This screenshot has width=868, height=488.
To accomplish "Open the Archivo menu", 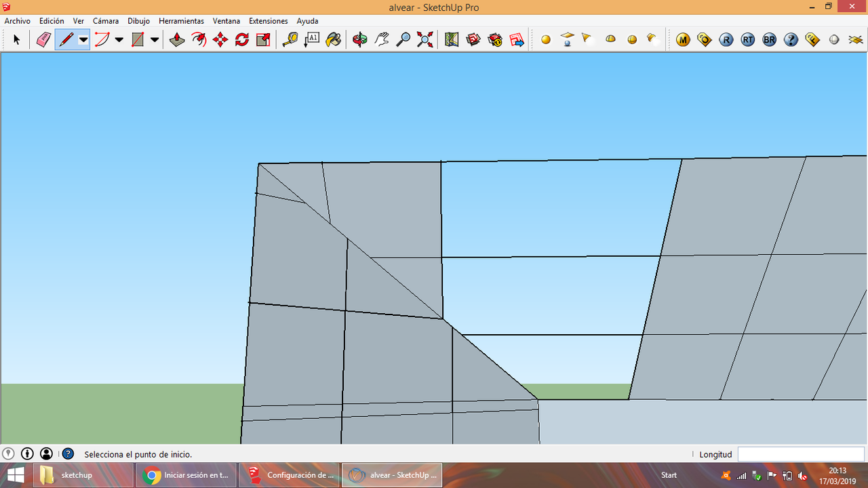I will (x=18, y=21).
